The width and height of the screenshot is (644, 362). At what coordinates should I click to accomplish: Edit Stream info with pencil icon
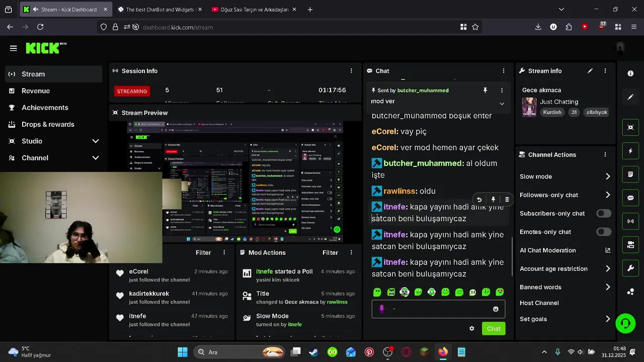pyautogui.click(x=590, y=71)
